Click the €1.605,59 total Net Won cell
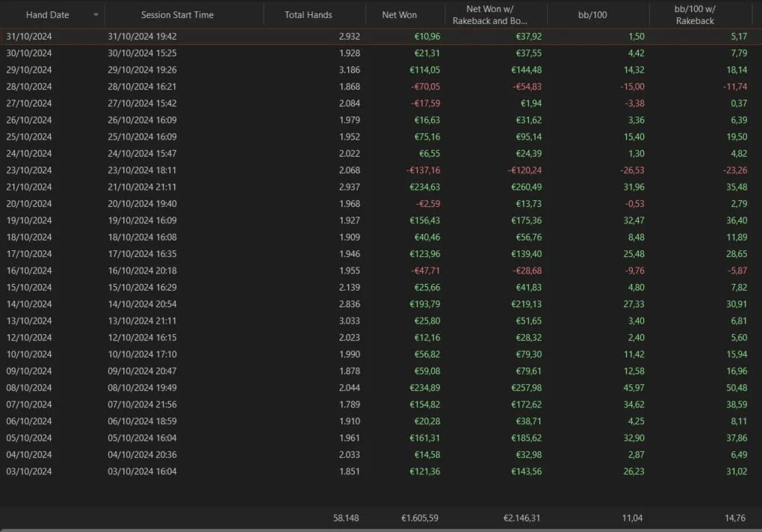The width and height of the screenshot is (762, 532). (423, 518)
